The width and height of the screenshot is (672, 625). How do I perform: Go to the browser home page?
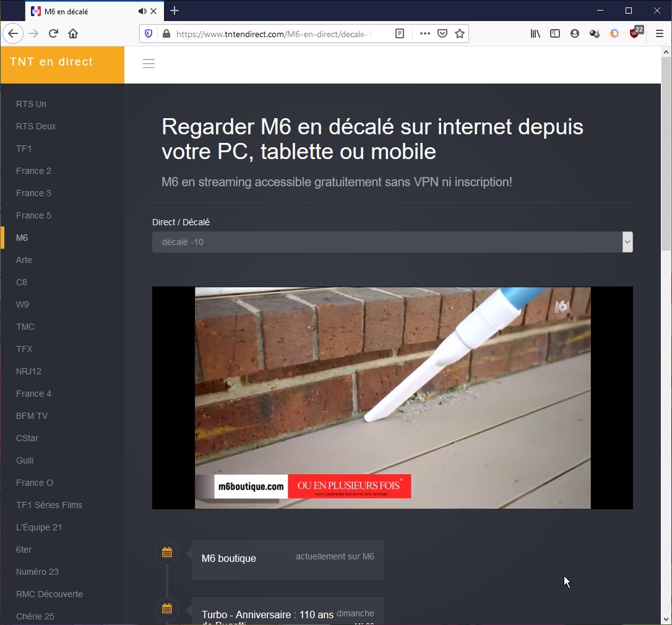click(x=73, y=34)
